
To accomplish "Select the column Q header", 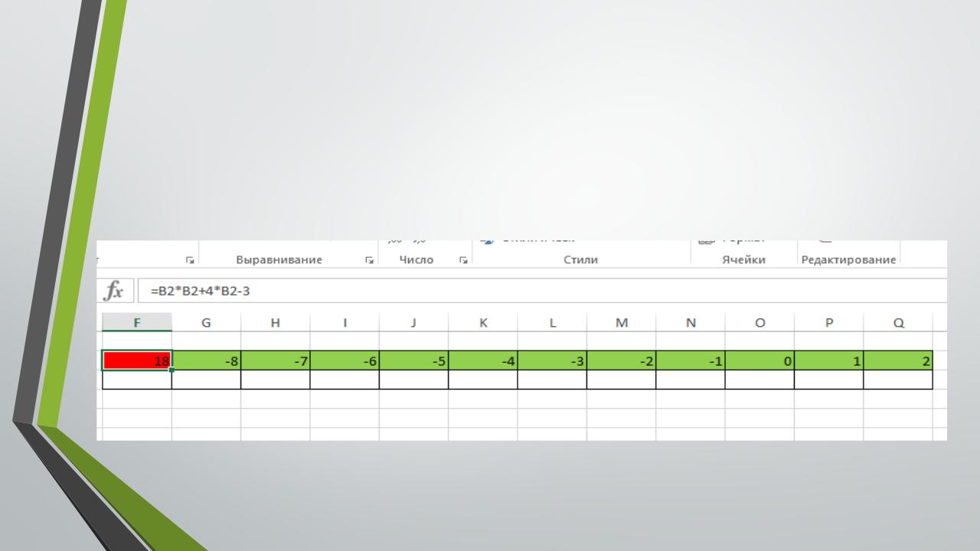I will (898, 322).
